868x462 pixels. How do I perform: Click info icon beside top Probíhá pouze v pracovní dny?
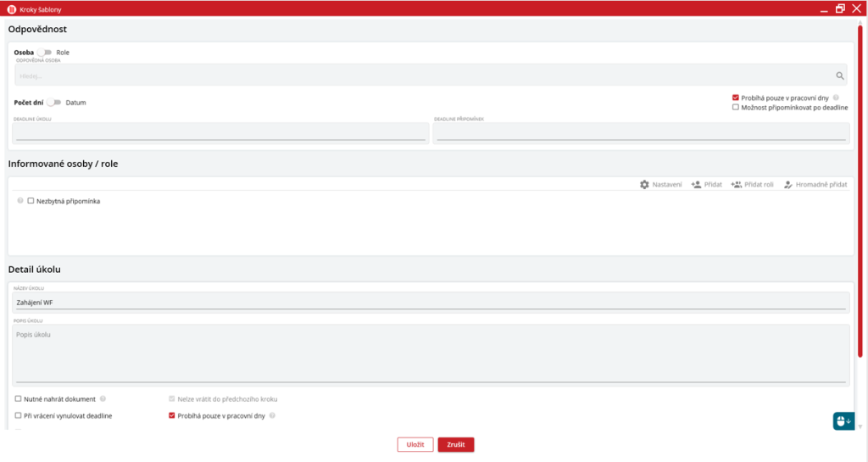click(x=836, y=97)
